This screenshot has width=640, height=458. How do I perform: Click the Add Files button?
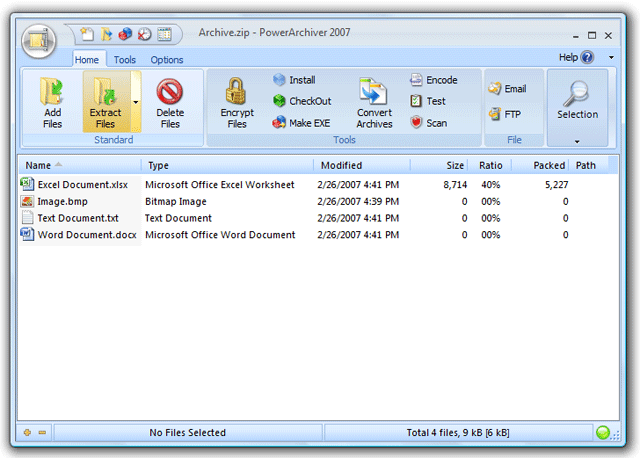(52, 102)
